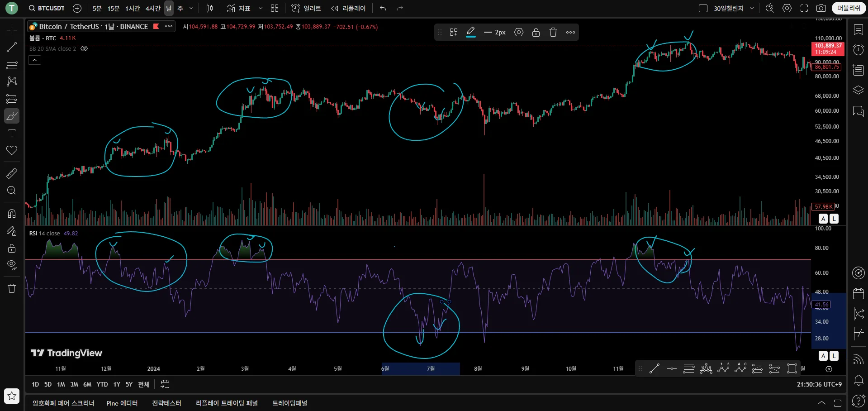The image size is (868, 411).
Task: Open candlestick chart style selector
Action: 209,8
